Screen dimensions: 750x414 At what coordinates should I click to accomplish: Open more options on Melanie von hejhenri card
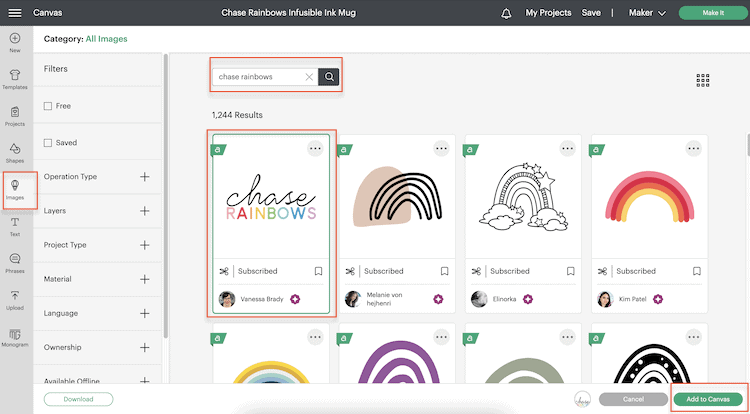441,148
